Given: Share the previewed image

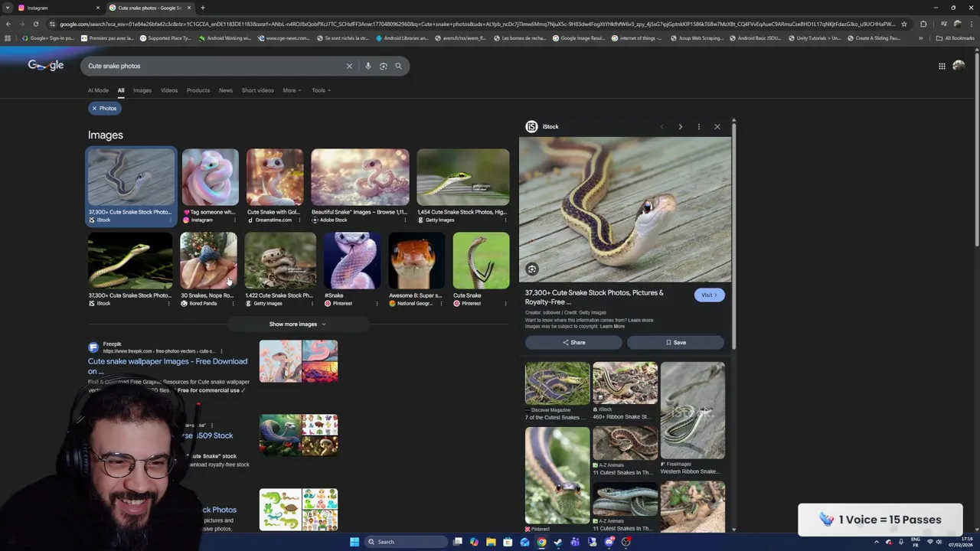Looking at the screenshot, I should tap(573, 342).
